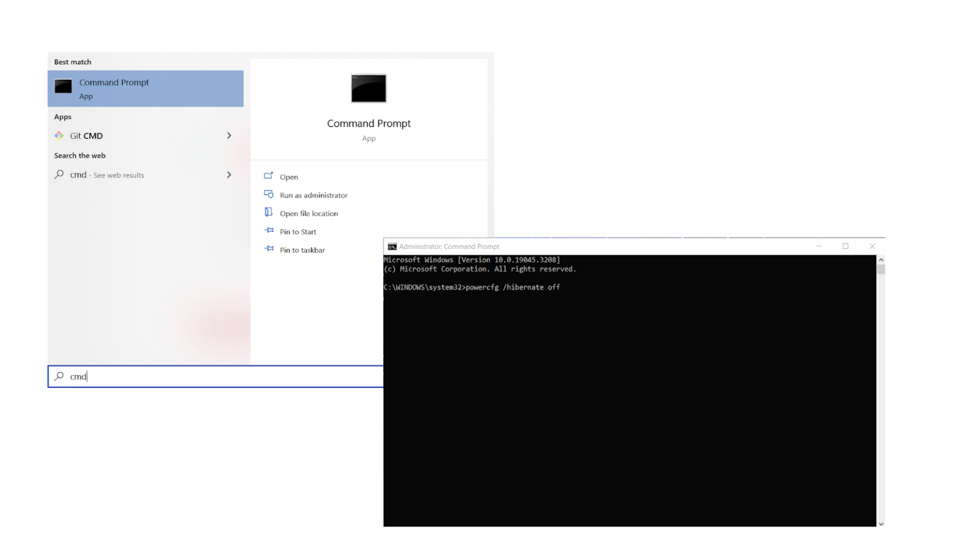
Task: Click the Run as administrator icon
Action: click(x=269, y=195)
